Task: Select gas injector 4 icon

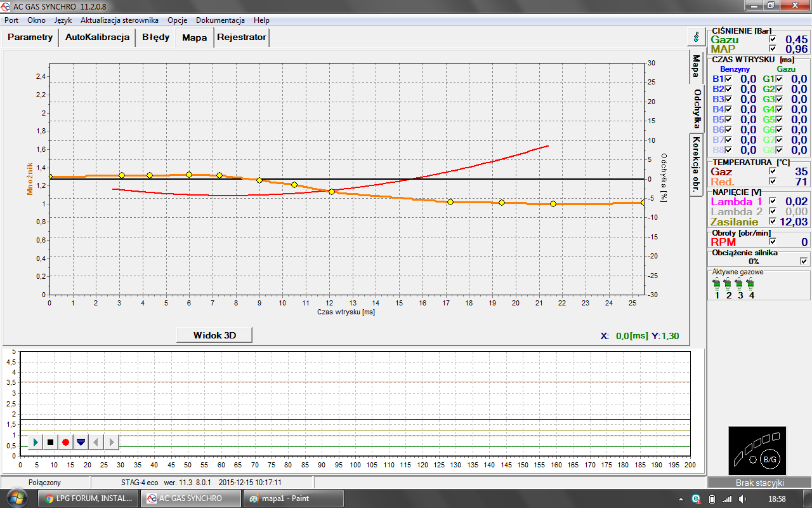Action: pyautogui.click(x=751, y=284)
